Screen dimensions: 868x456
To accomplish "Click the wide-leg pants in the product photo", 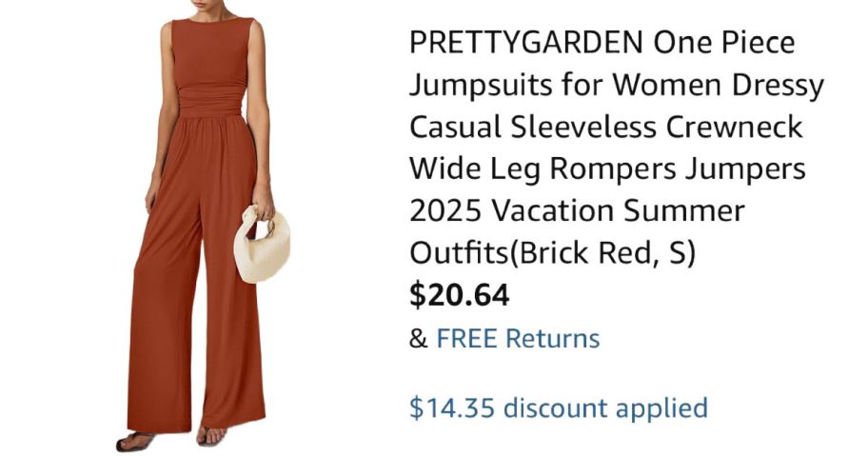I will (x=195, y=277).
